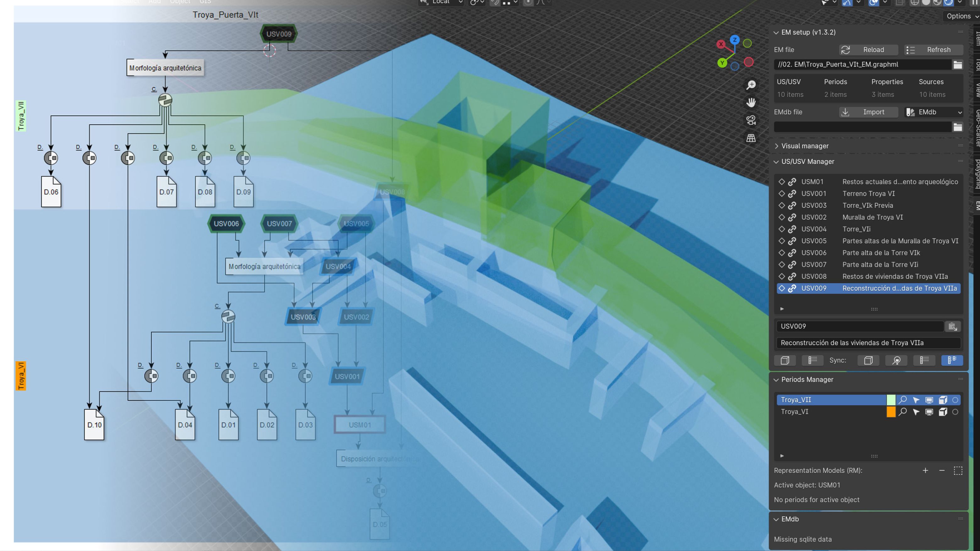This screenshot has width=980, height=551.
Task: Toggle camera view icon in viewport
Action: coord(751,120)
